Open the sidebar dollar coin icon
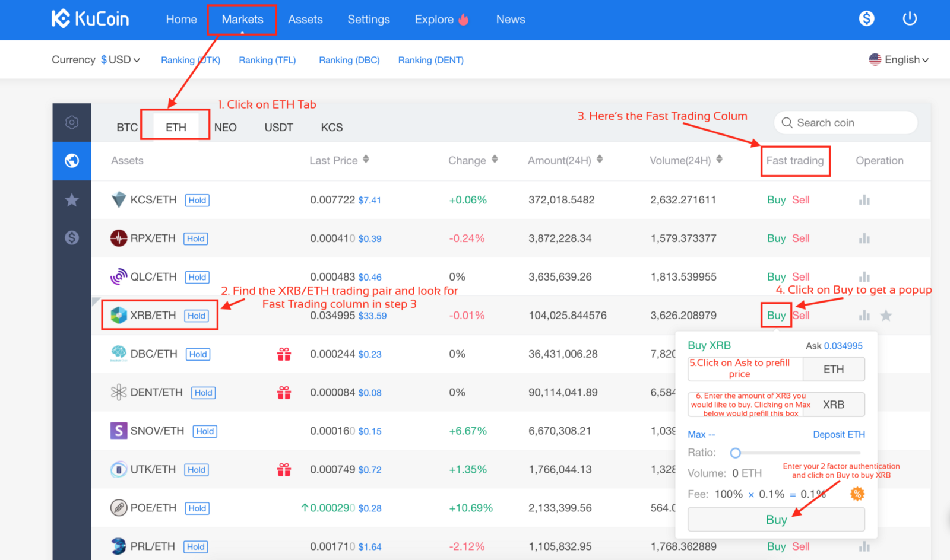The image size is (950, 560). [72, 238]
